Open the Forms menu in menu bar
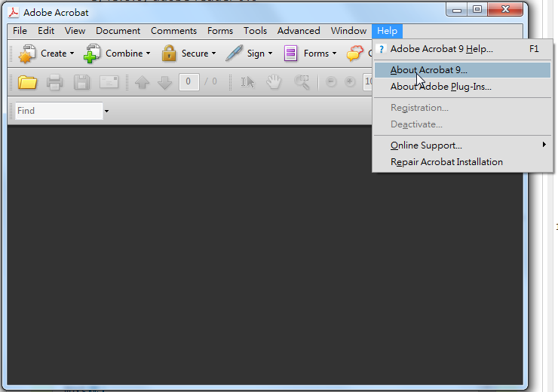 (x=220, y=31)
